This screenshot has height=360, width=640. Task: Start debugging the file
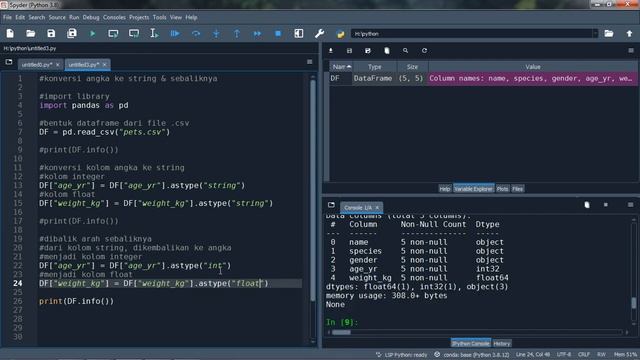click(175, 33)
